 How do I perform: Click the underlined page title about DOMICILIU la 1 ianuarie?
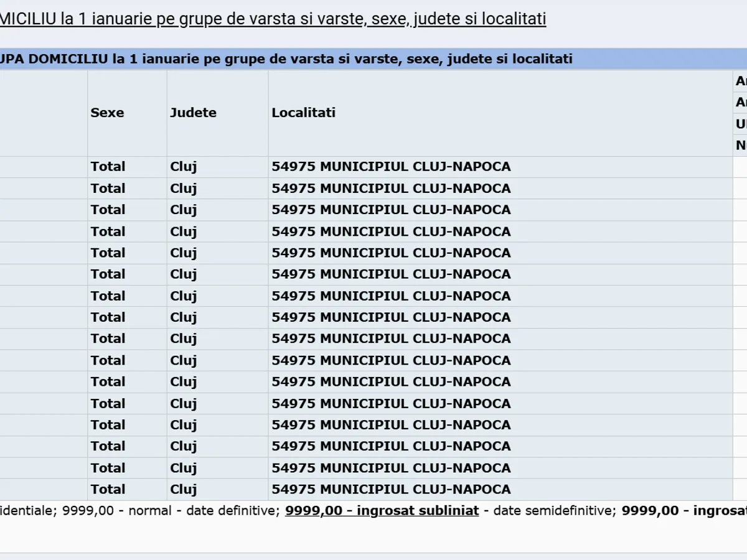pyautogui.click(x=273, y=19)
